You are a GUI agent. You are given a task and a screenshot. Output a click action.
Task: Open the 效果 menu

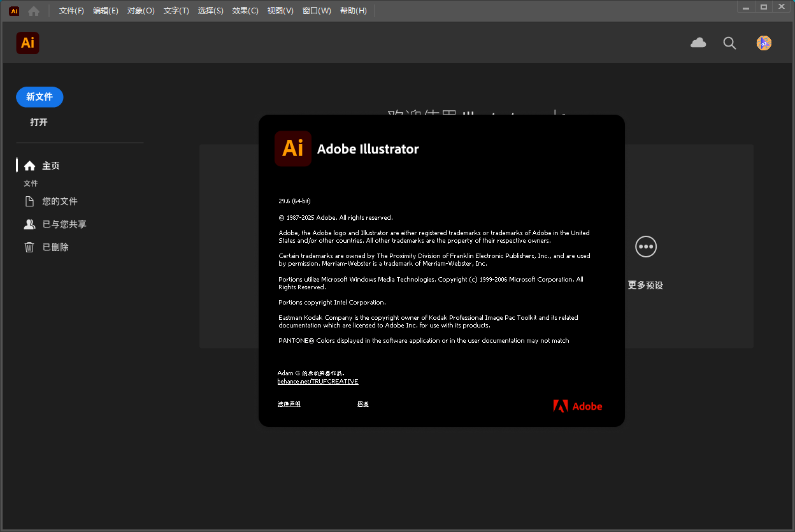[245, 10]
